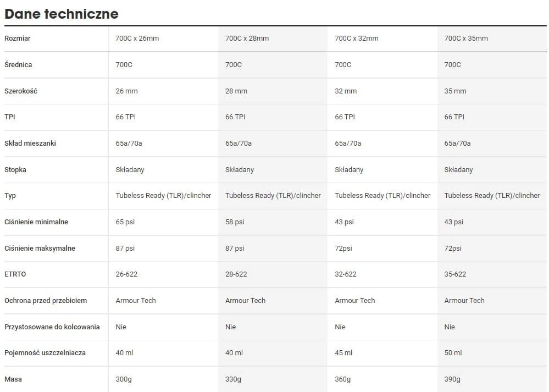Click the 390g mass cell
Image resolution: width=549 pixels, height=392 pixels.
452,379
